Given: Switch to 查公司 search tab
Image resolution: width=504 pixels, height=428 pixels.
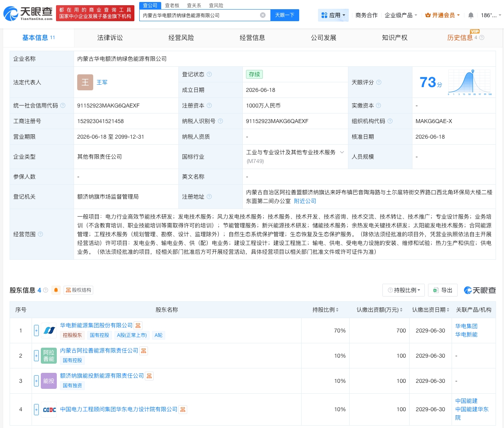Looking at the screenshot, I should tap(150, 6).
